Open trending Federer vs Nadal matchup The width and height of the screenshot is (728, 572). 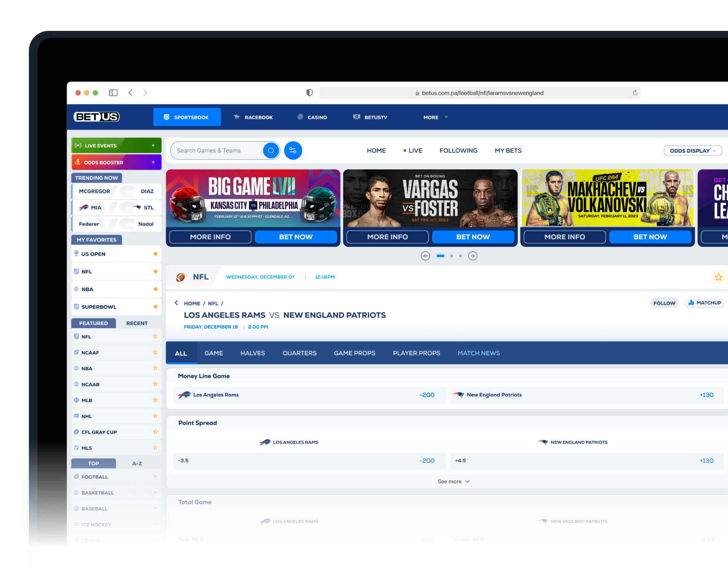tap(116, 224)
